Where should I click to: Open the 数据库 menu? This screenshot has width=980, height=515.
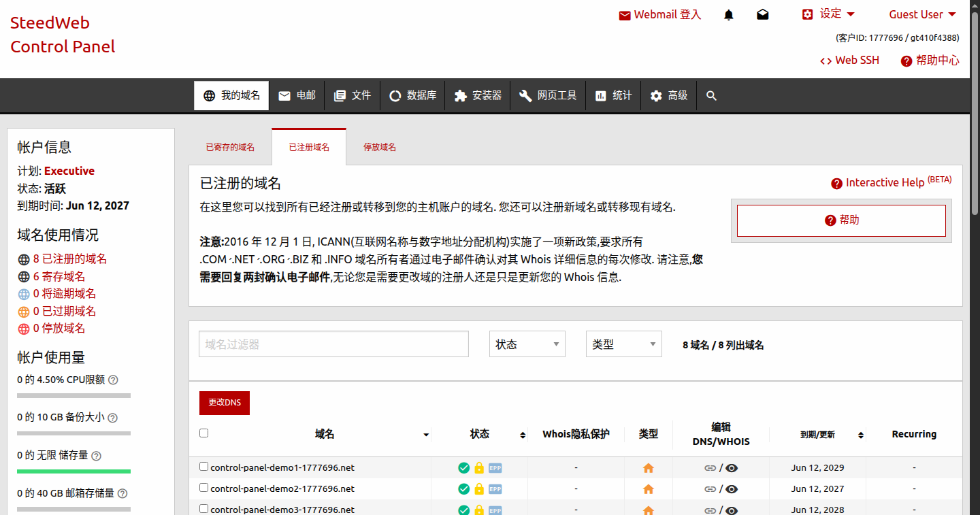tap(412, 96)
